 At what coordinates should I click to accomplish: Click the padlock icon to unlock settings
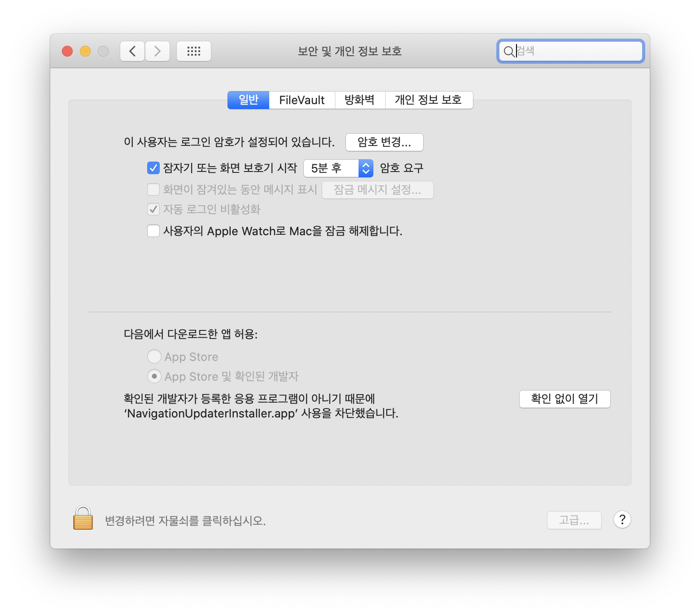(83, 518)
